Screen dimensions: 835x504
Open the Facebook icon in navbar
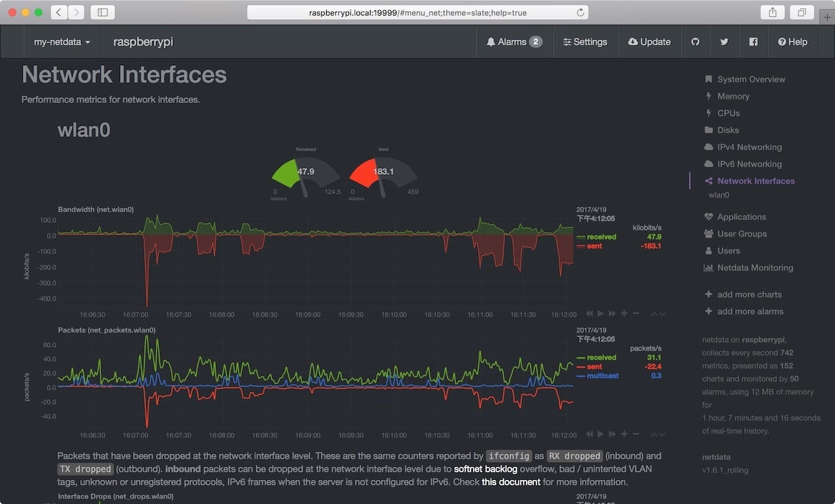click(x=753, y=42)
